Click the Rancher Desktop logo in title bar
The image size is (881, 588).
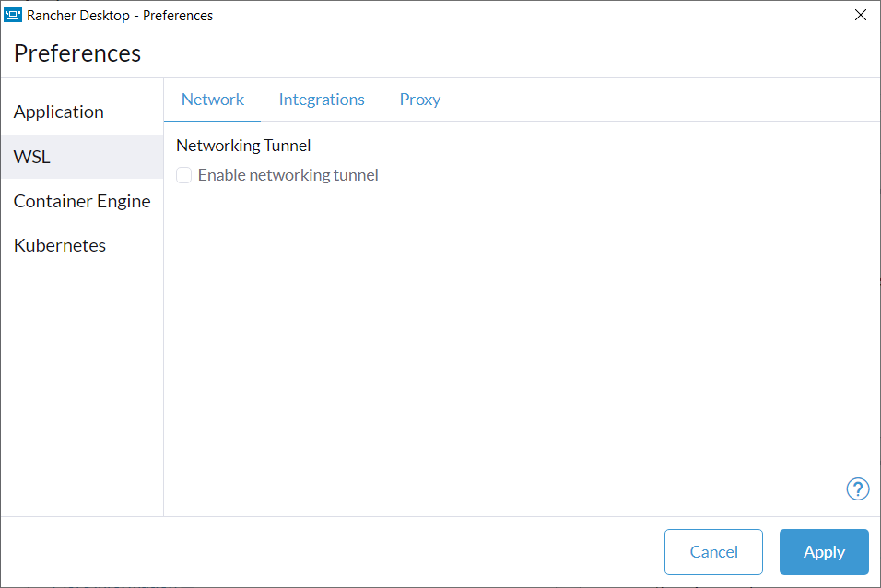pyautogui.click(x=12, y=15)
